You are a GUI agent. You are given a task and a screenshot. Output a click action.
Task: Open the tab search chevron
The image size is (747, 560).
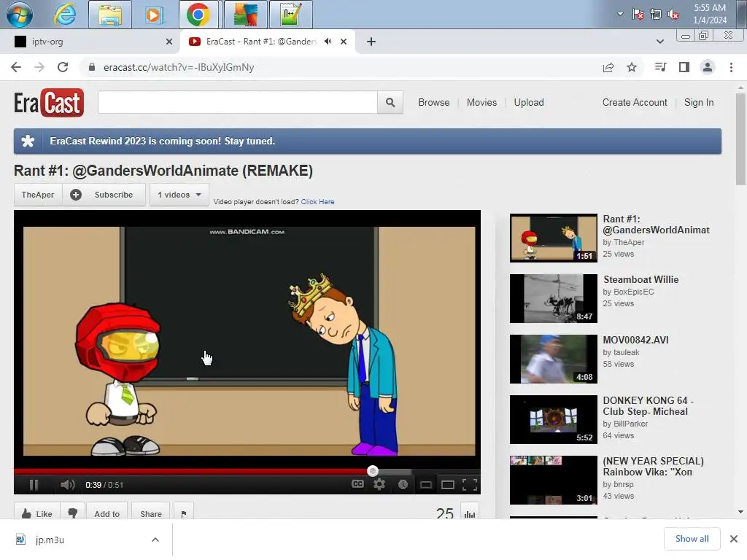click(x=659, y=42)
